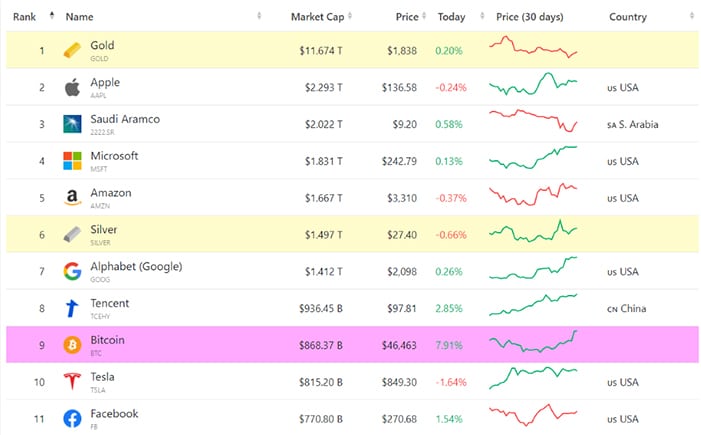Open the Facebook company link

point(114,414)
